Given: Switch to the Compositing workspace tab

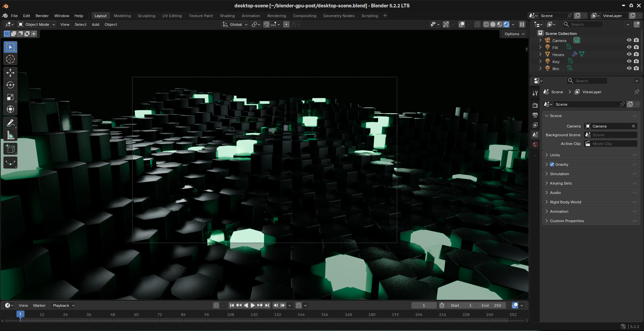Looking at the screenshot, I should 305,16.
